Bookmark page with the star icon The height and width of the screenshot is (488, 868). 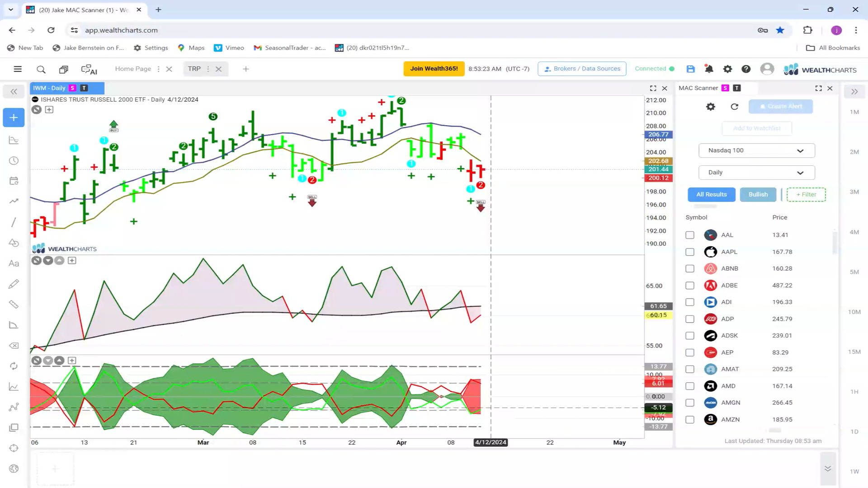point(780,30)
